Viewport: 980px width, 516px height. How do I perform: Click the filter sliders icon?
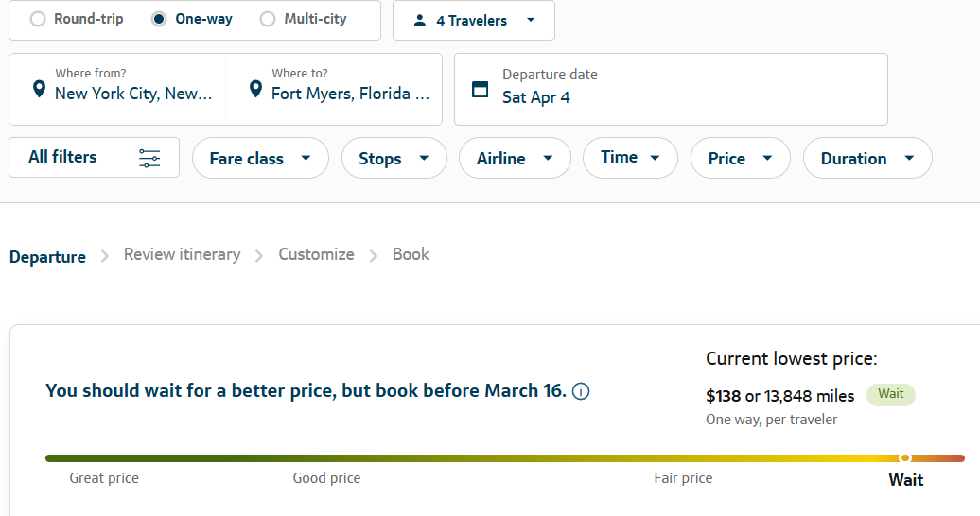pos(149,158)
